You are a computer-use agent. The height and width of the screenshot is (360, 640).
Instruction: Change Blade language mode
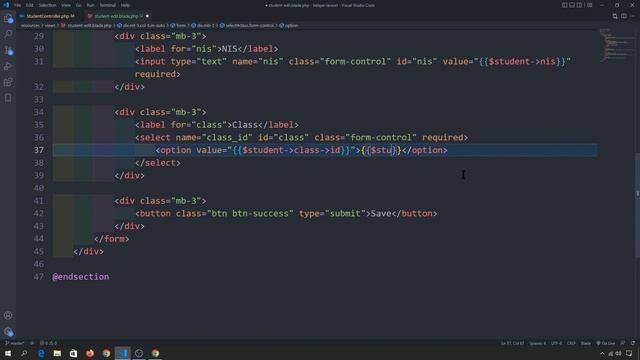(586, 343)
